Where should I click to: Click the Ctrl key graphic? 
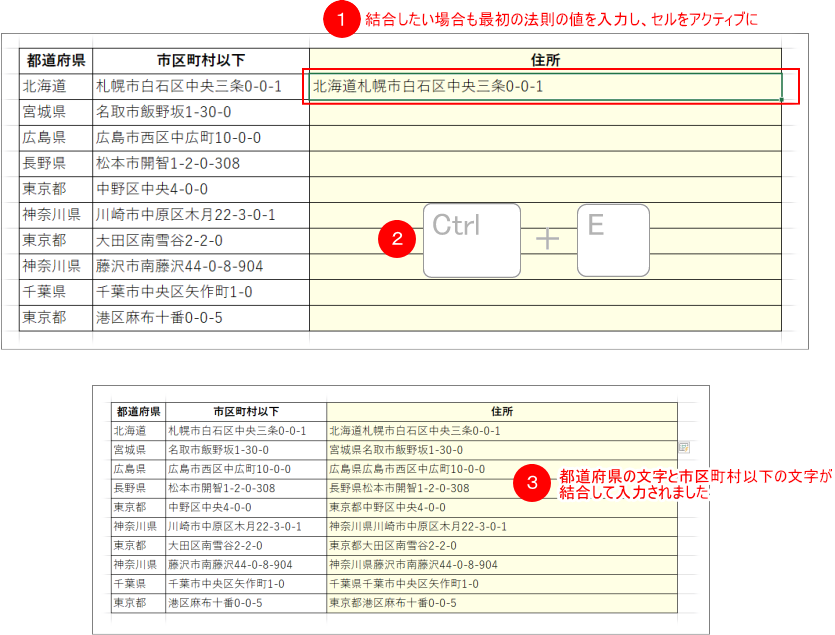470,239
